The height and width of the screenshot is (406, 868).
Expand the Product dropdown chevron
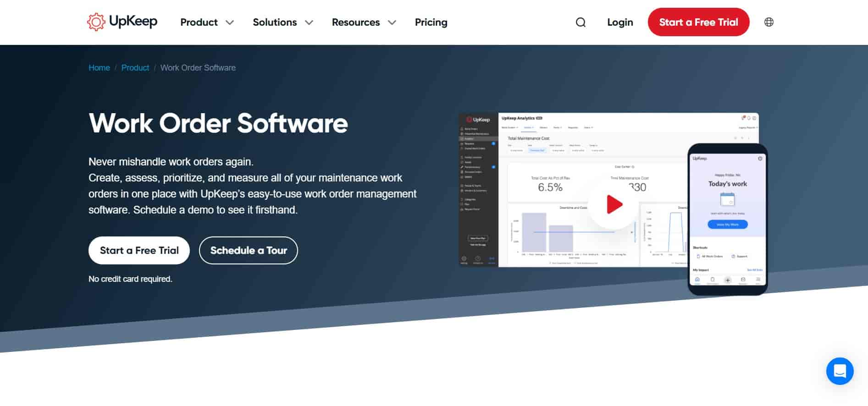pyautogui.click(x=230, y=22)
